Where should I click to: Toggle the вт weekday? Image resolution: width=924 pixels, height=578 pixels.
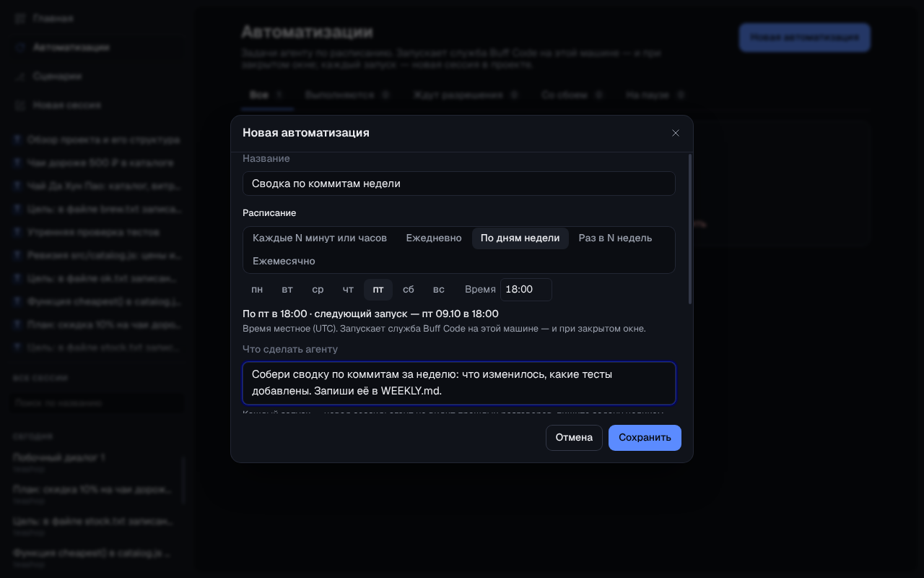coord(287,290)
